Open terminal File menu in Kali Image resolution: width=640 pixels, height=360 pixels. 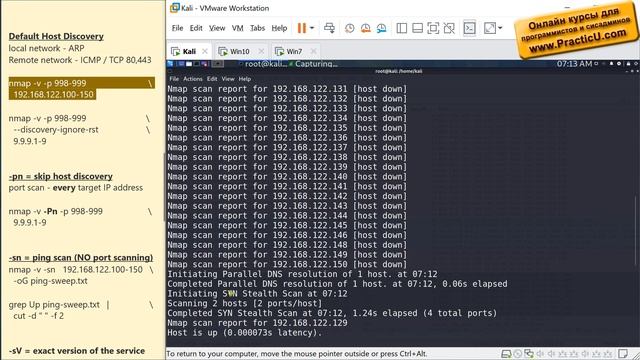[174, 79]
